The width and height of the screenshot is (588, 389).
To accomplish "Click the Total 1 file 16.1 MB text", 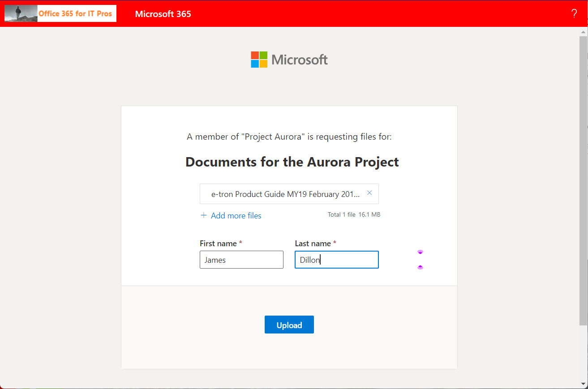I will (354, 215).
